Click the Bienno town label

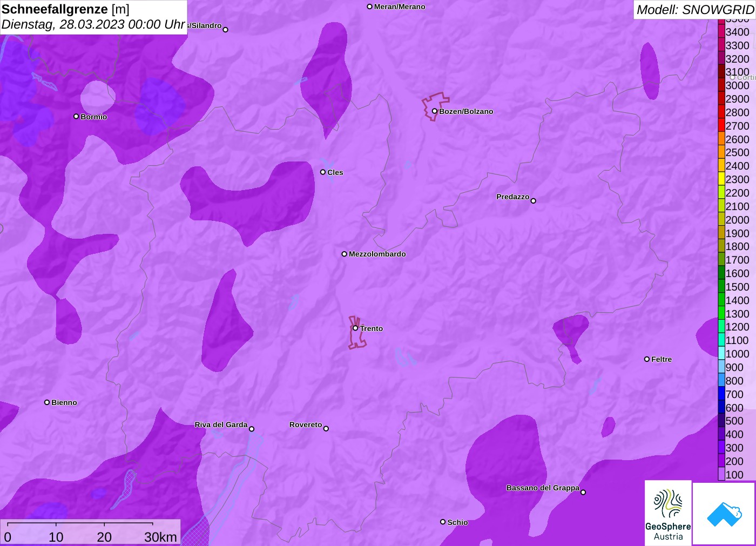(x=64, y=402)
